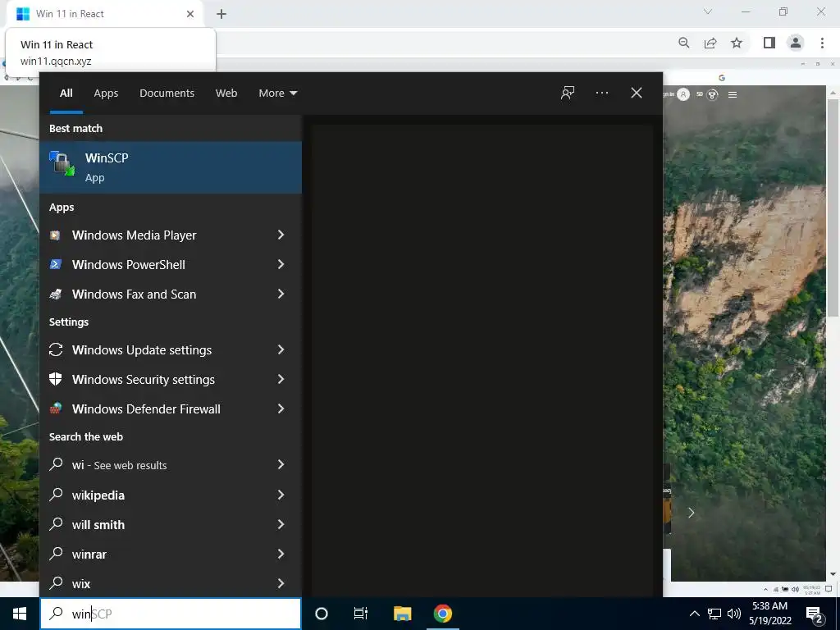Click the taskbar search input field
Image resolution: width=840 pixels, height=630 pixels.
tap(171, 614)
